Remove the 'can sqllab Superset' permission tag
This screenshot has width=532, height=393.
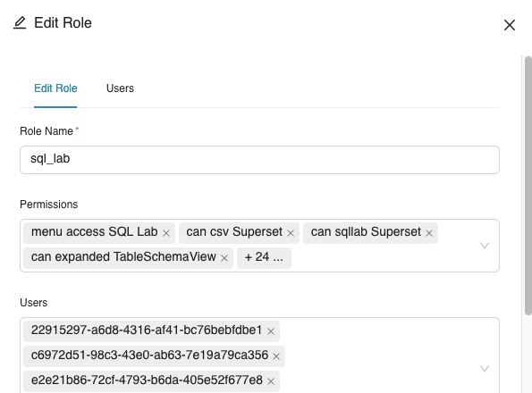coord(429,233)
